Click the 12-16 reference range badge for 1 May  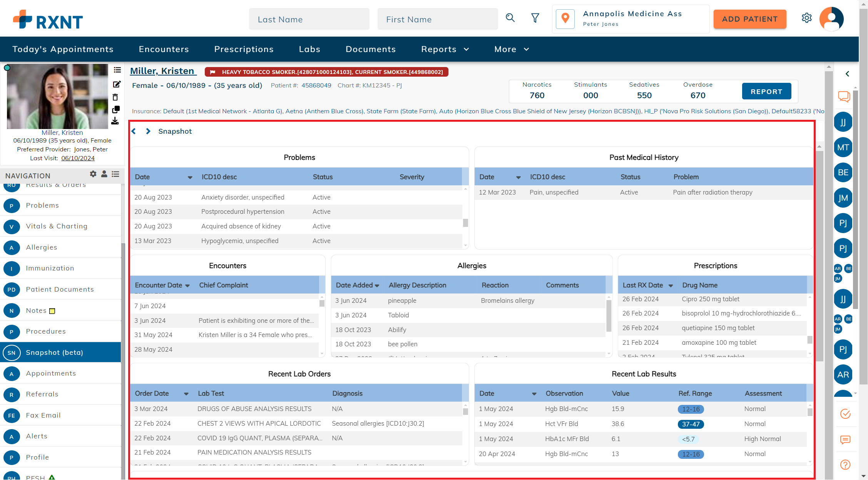tap(691, 409)
